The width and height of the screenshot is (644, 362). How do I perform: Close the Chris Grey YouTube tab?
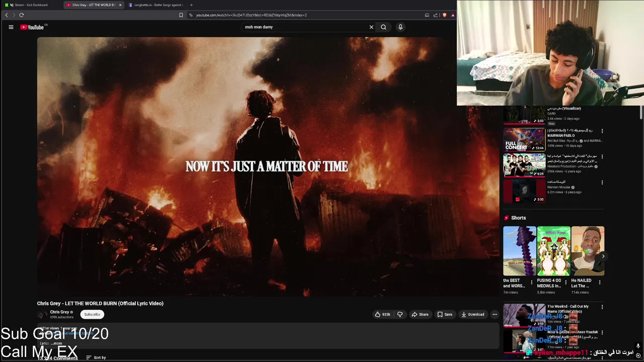(120, 5)
